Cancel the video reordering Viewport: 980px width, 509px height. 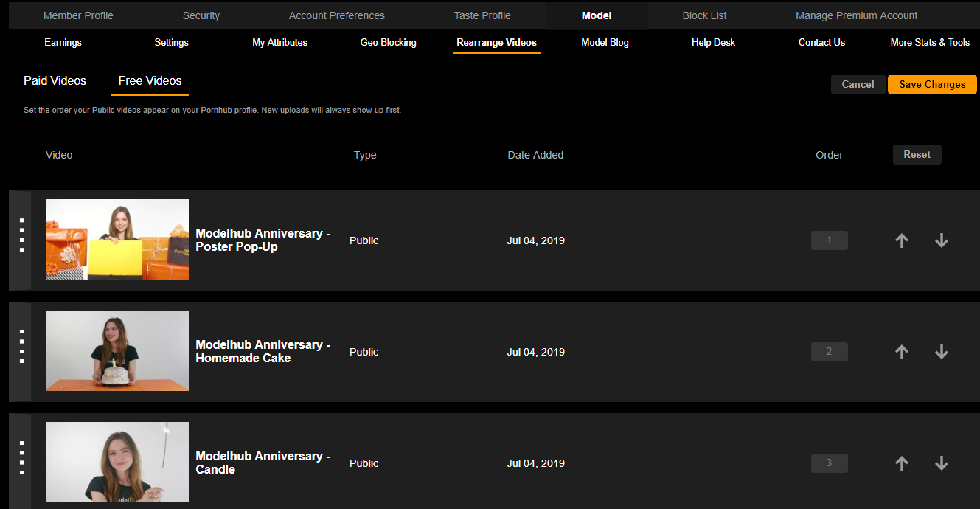858,84
